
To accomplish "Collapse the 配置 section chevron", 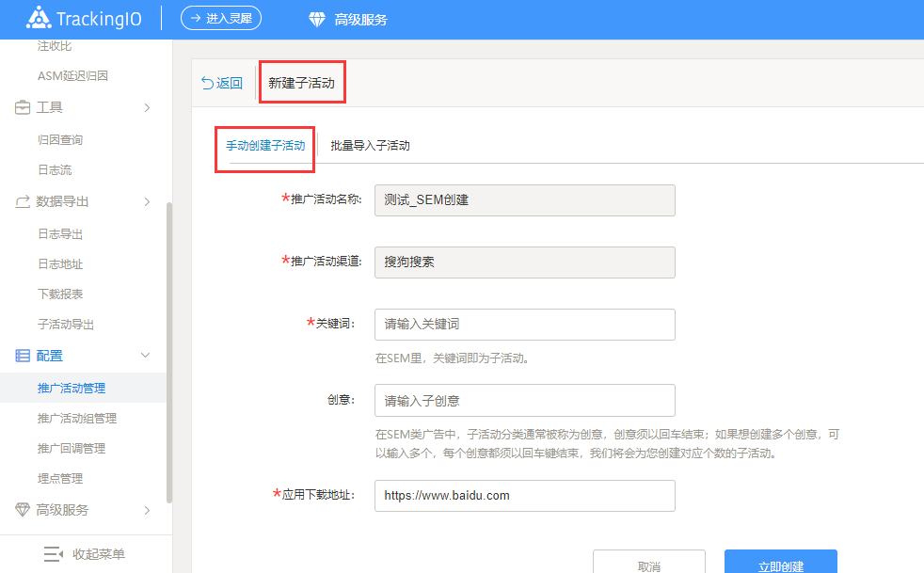I will coord(145,356).
